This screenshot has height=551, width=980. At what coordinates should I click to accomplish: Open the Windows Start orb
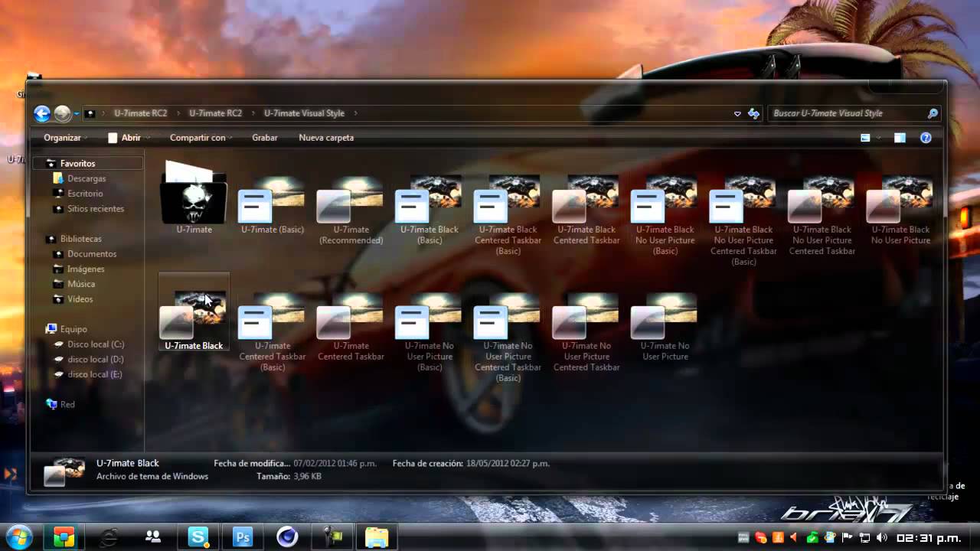pos(18,536)
